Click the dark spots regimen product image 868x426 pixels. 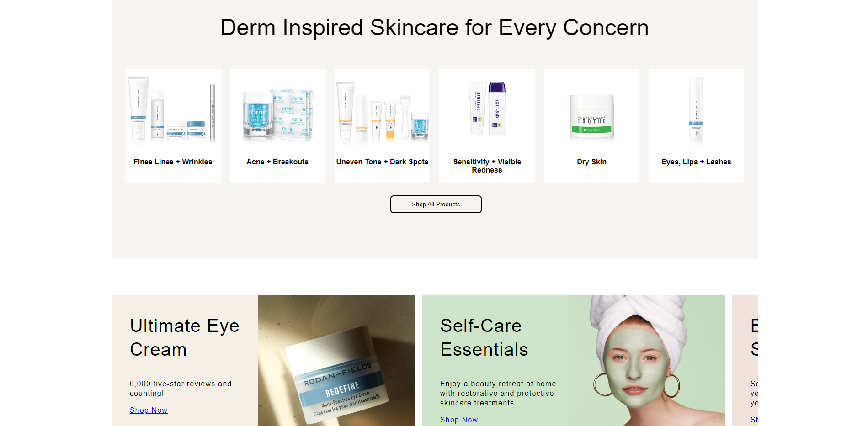click(382, 111)
